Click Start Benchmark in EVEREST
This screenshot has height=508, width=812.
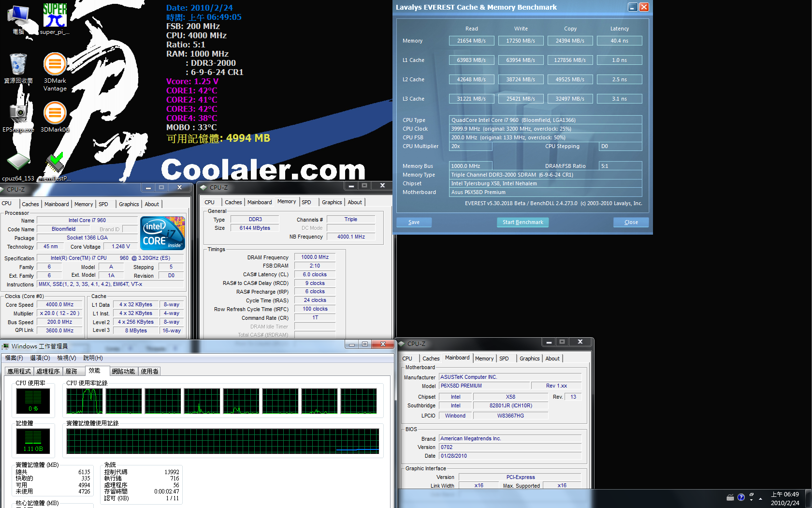(x=522, y=222)
